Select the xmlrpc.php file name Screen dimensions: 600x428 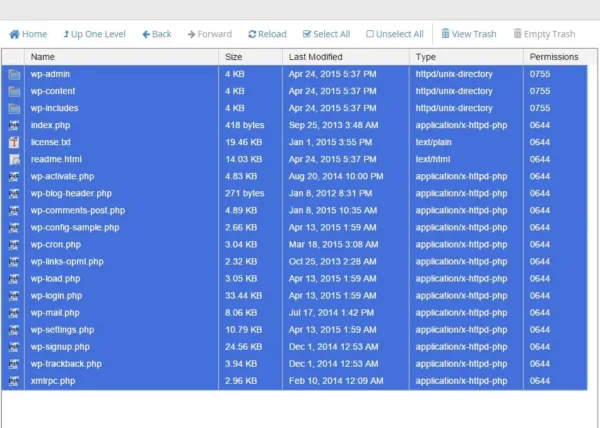coord(53,381)
